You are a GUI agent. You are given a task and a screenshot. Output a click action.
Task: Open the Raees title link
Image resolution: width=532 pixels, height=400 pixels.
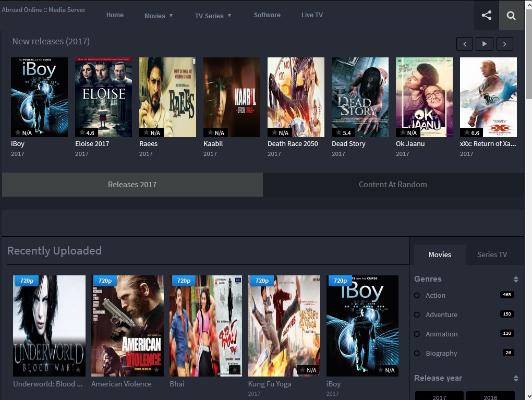[148, 144]
